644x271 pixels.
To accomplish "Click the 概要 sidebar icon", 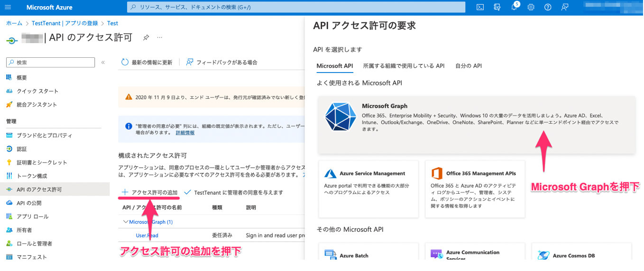I will click(x=9, y=77).
